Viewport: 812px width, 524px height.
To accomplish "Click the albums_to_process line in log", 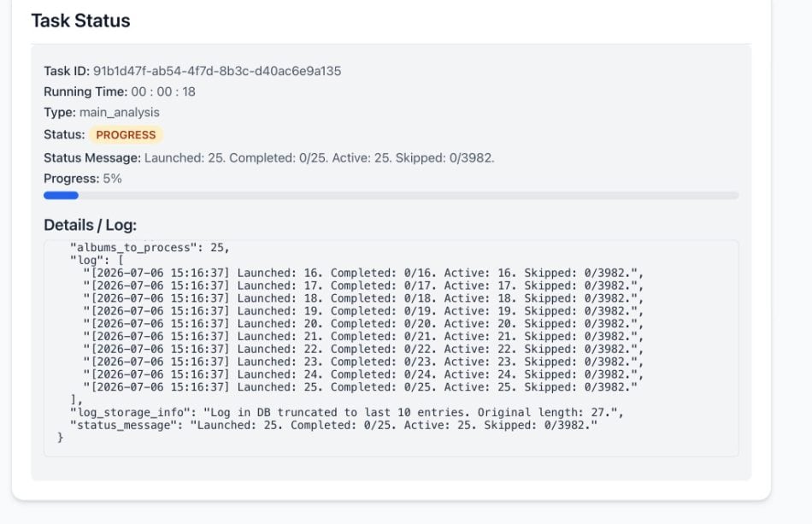I will tap(150, 248).
